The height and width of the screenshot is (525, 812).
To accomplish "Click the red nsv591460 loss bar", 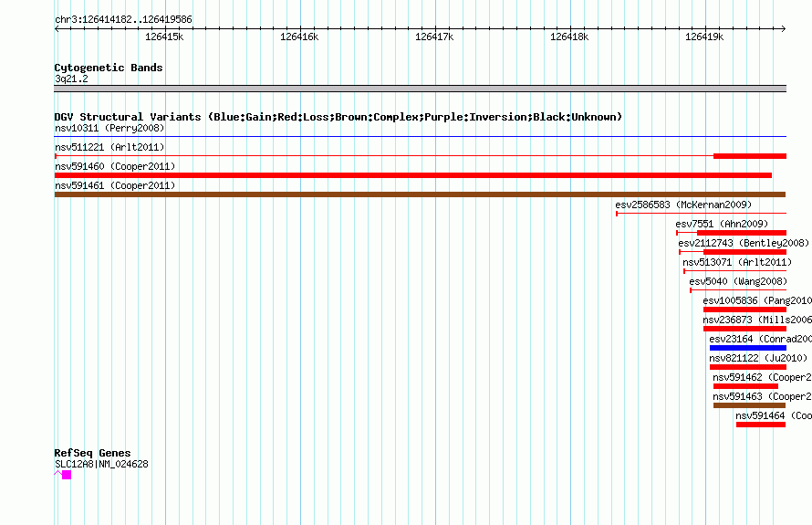I will click(413, 175).
